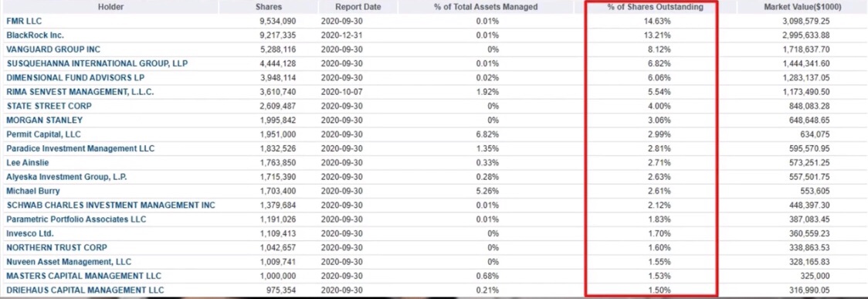The width and height of the screenshot is (868, 299).
Task: Select Michael Burry holder link
Action: tap(32, 191)
